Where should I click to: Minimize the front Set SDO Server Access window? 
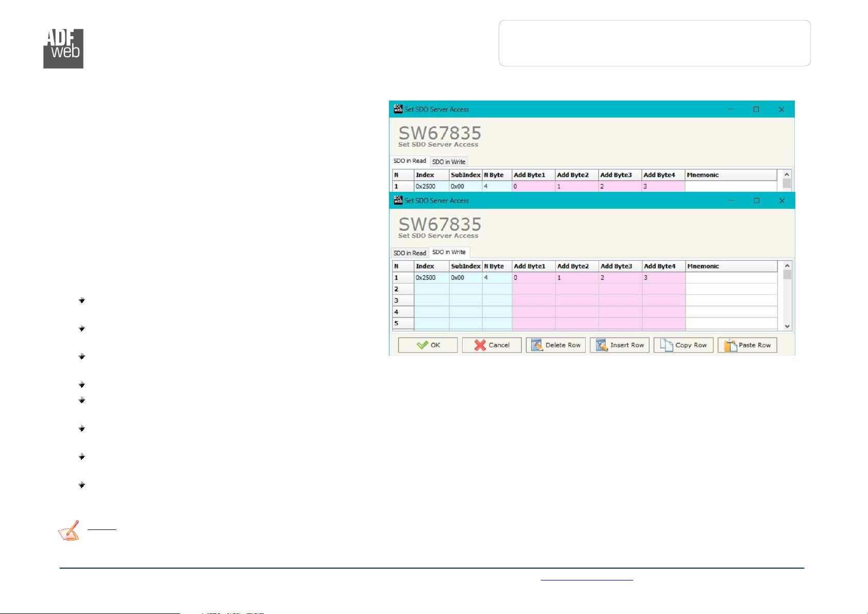click(x=731, y=201)
